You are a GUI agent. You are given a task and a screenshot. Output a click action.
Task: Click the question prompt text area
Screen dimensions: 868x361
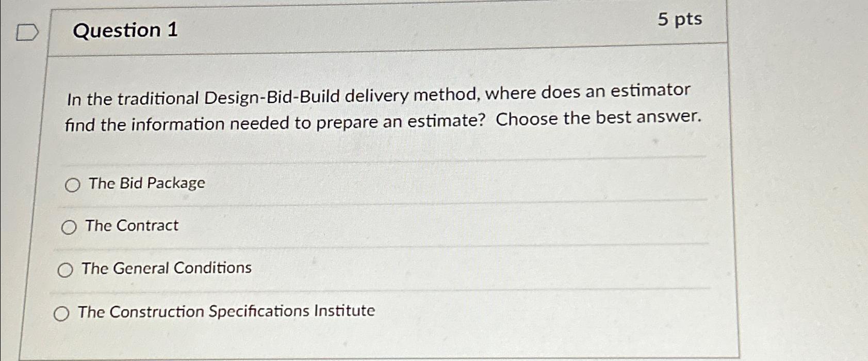[x=383, y=106]
